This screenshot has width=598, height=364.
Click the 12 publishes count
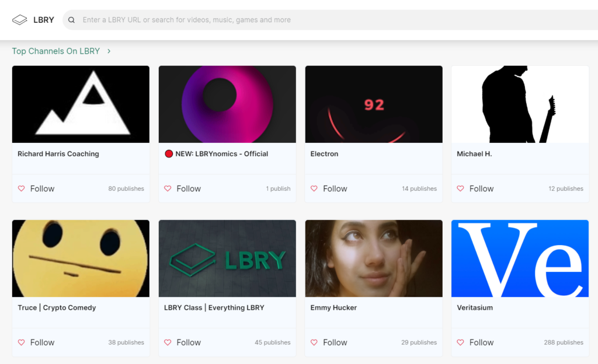coord(566,188)
